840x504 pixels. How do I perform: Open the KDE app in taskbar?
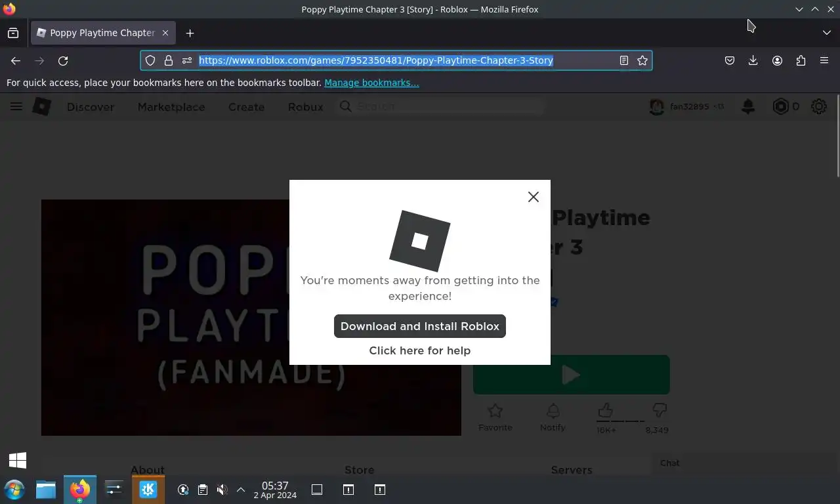[x=148, y=490]
